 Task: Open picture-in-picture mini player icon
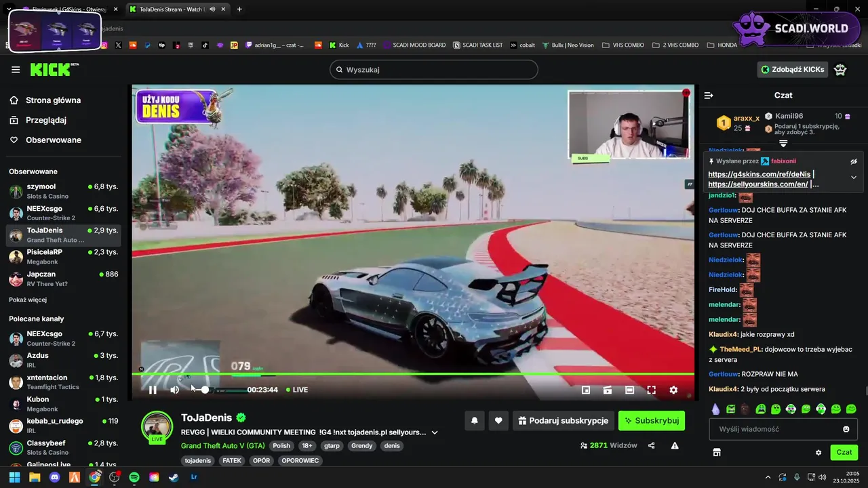coord(586,390)
